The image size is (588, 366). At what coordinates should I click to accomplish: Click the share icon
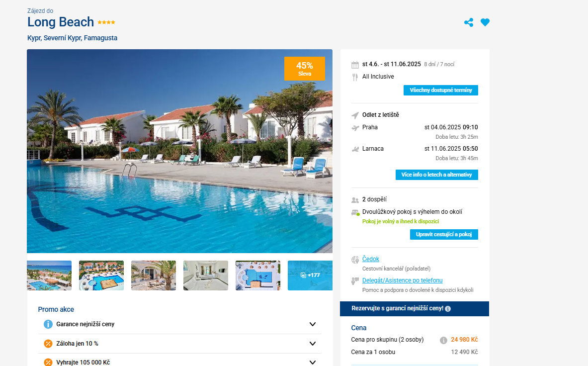(x=469, y=22)
